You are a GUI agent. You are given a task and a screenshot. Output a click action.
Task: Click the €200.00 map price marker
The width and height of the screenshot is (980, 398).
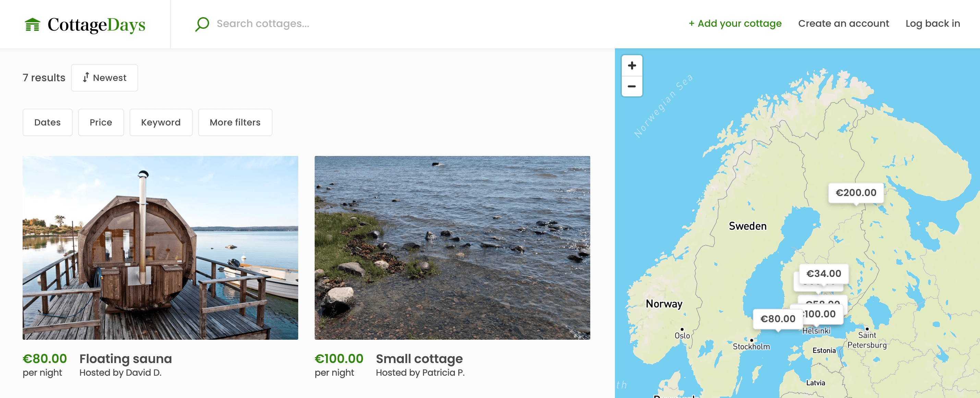pos(856,193)
